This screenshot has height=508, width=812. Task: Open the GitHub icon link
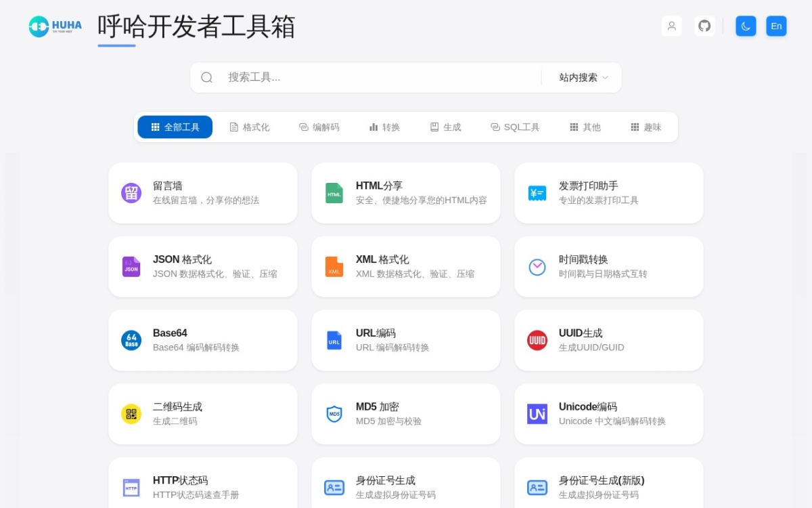tap(704, 26)
